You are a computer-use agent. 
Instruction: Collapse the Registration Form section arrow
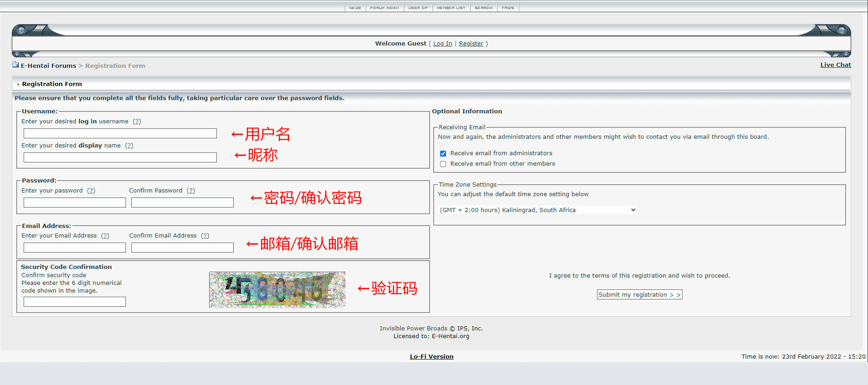pyautogui.click(x=18, y=85)
